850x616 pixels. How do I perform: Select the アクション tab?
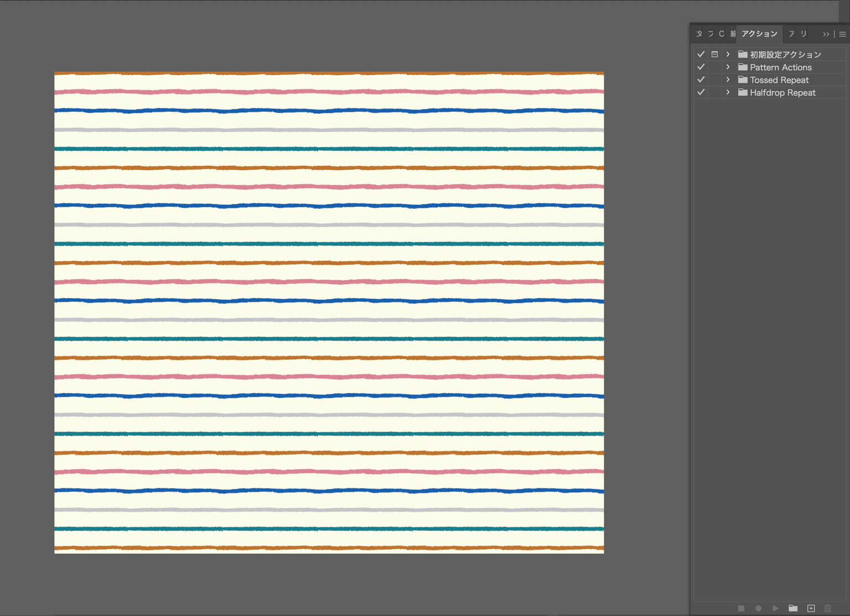(759, 34)
